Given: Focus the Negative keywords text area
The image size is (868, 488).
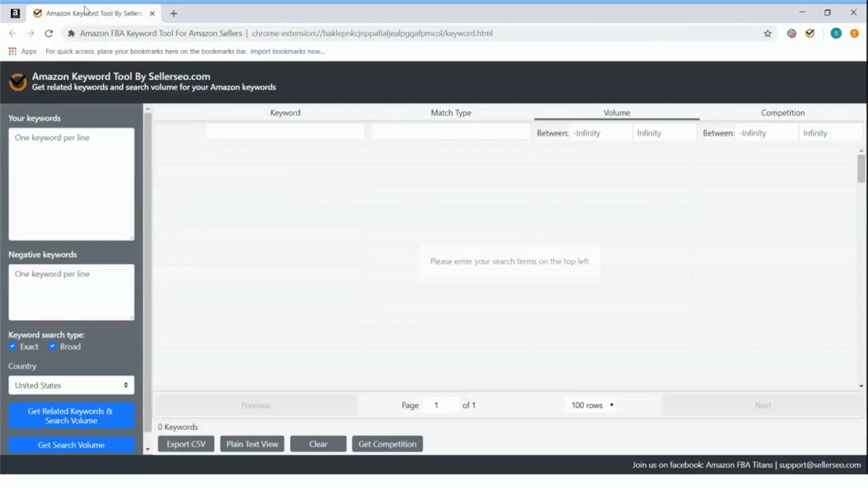Looking at the screenshot, I should coord(71,292).
